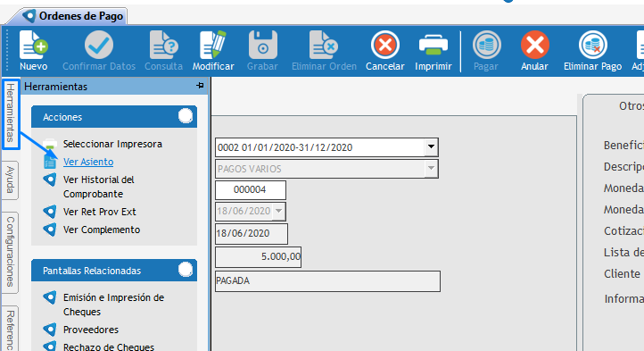This screenshot has height=351, width=644.
Task: Click the PAGADA status field
Action: click(327, 281)
